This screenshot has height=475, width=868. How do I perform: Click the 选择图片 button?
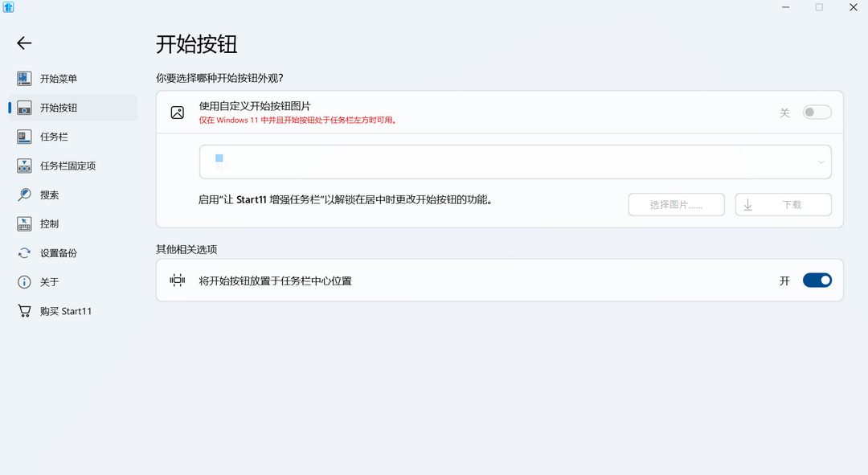(x=676, y=204)
